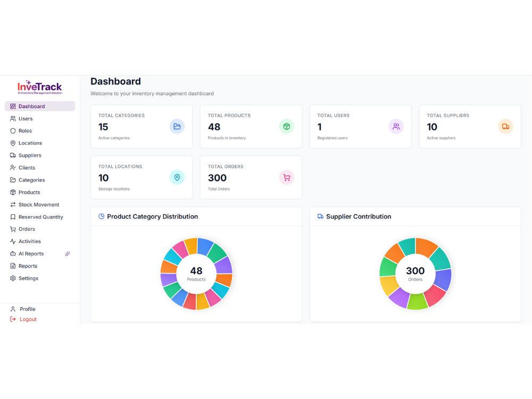The image size is (532, 399).
Task: Click the Dashboard page heading
Action: (115, 81)
